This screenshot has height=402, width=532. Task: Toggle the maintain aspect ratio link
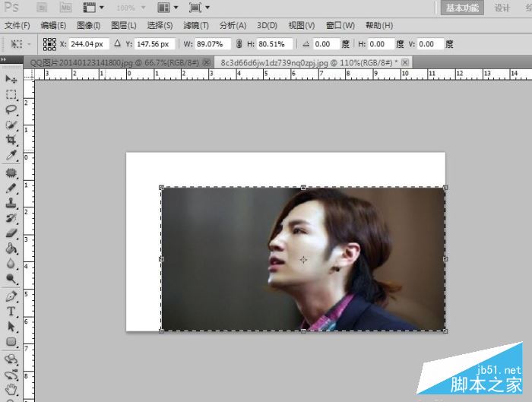pyautogui.click(x=239, y=44)
